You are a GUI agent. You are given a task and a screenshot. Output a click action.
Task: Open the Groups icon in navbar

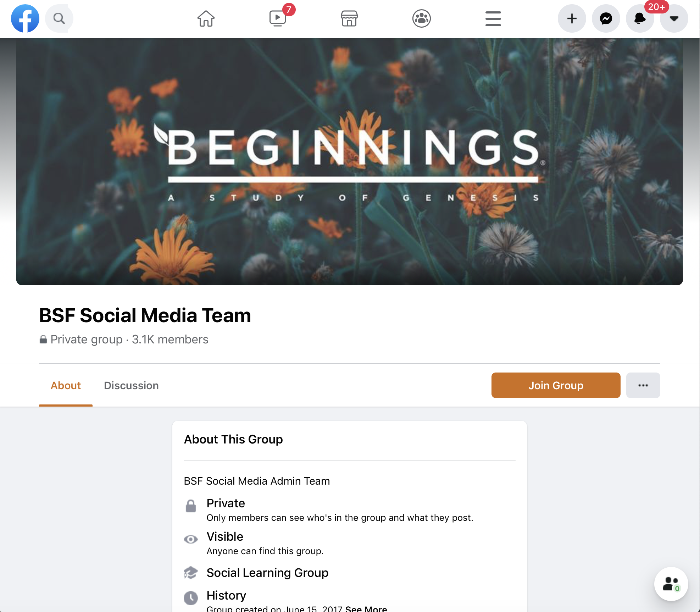click(422, 18)
